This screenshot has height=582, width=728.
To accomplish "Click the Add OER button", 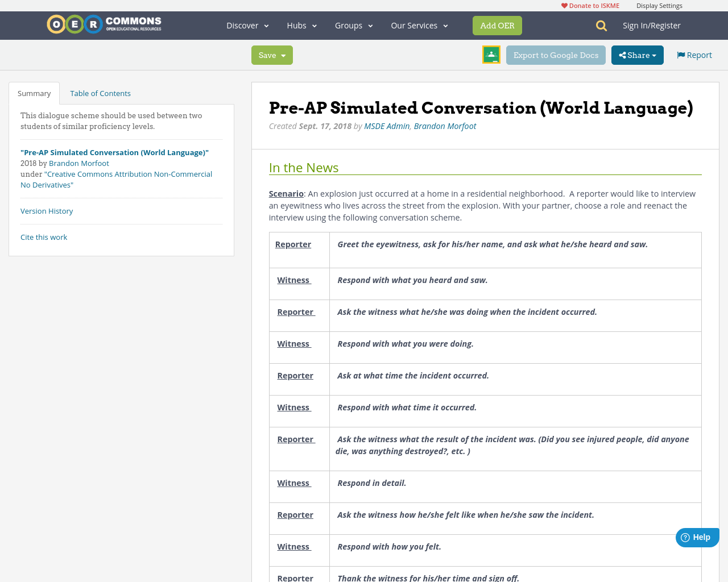I will (497, 25).
